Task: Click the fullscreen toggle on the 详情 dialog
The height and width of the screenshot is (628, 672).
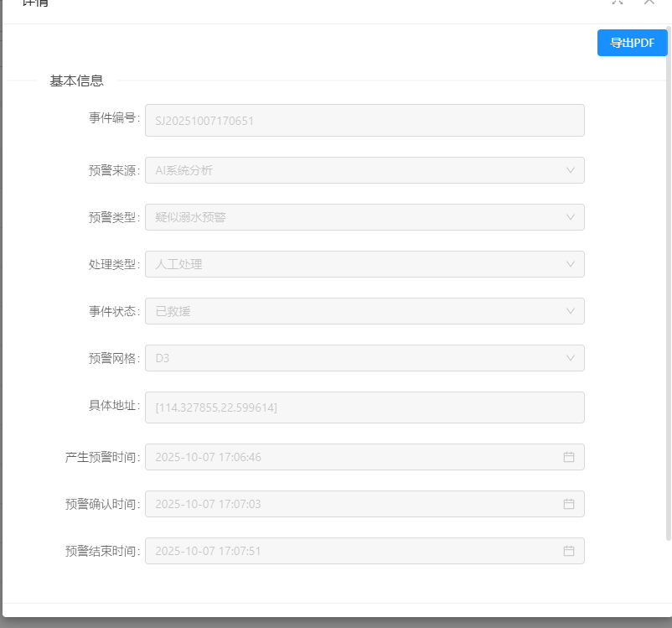Action: coord(618,3)
